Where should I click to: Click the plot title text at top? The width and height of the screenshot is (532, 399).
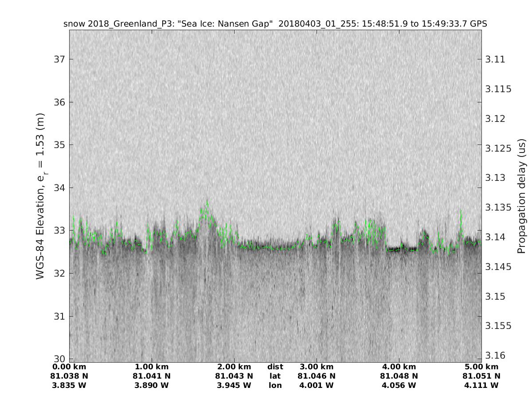[x=275, y=23]
